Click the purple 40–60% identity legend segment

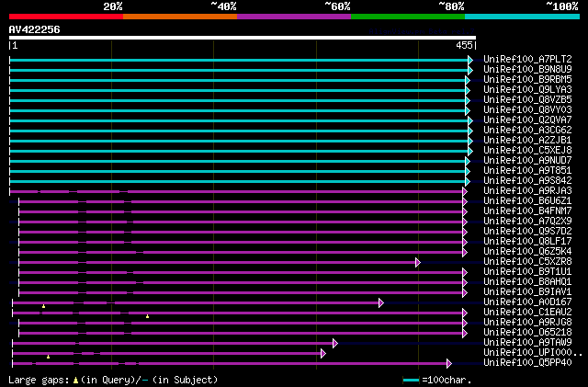(x=294, y=17)
